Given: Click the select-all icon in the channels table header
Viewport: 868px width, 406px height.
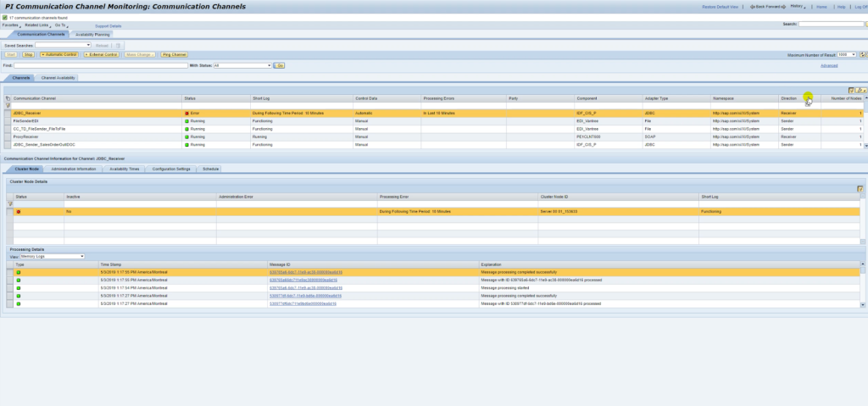Looking at the screenshot, I should tap(8, 98).
